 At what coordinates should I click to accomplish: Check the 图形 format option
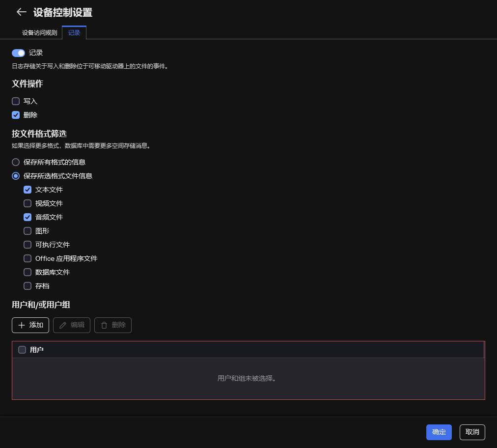tap(27, 231)
